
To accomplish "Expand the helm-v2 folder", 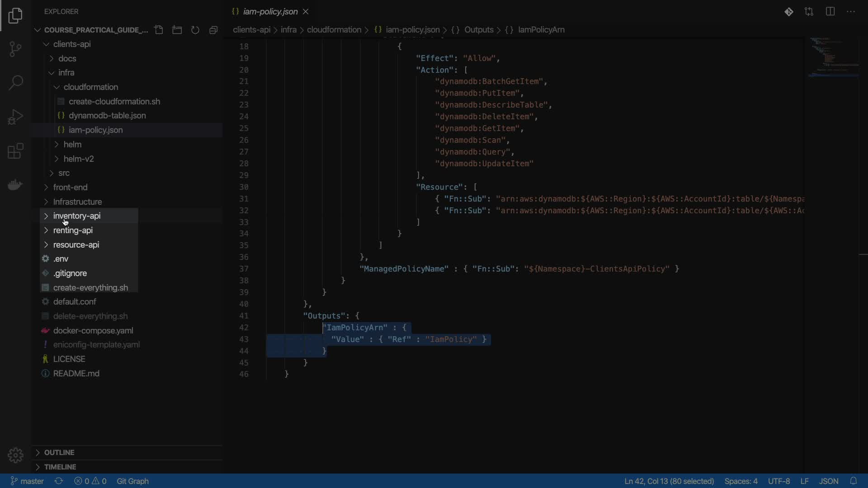I will tap(79, 159).
